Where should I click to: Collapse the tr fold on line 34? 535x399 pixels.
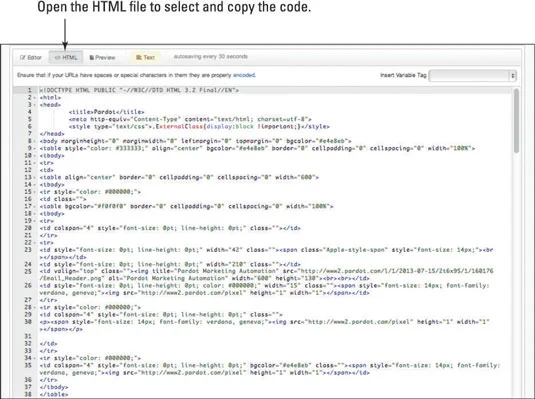coord(34,358)
